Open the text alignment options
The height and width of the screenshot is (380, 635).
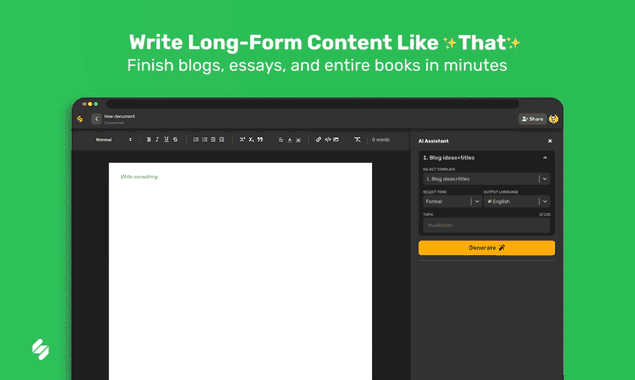(x=281, y=140)
